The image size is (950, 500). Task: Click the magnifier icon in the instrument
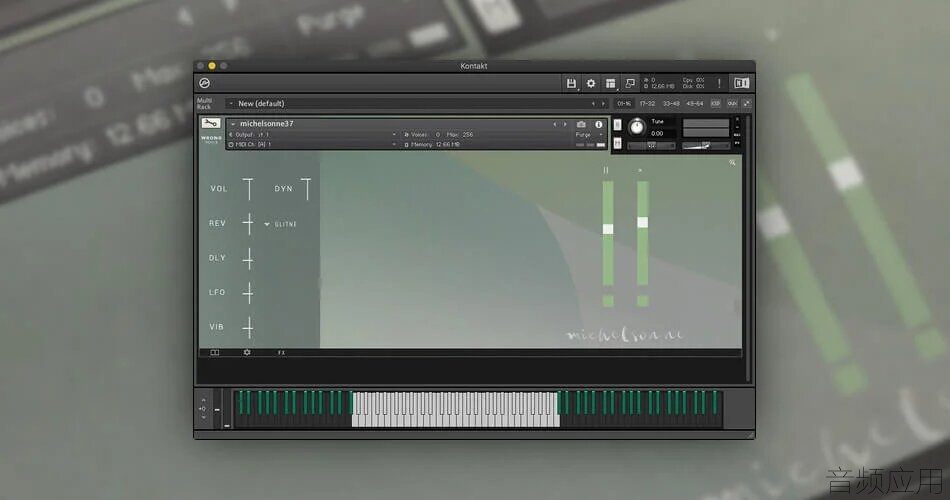tap(732, 162)
